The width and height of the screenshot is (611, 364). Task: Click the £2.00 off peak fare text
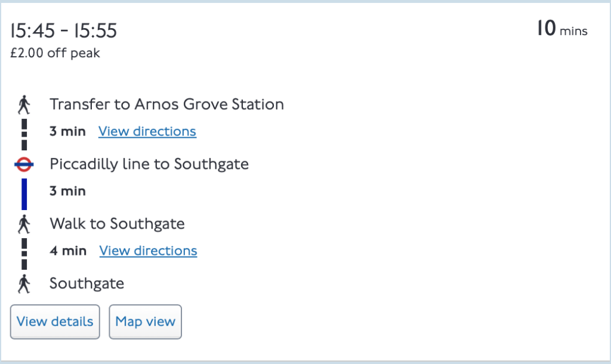coord(55,53)
